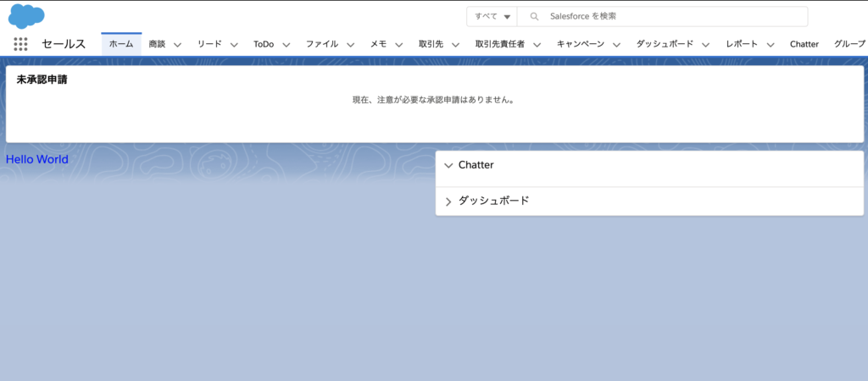
Task: Click the Salesforce cloud logo
Action: pos(26,15)
